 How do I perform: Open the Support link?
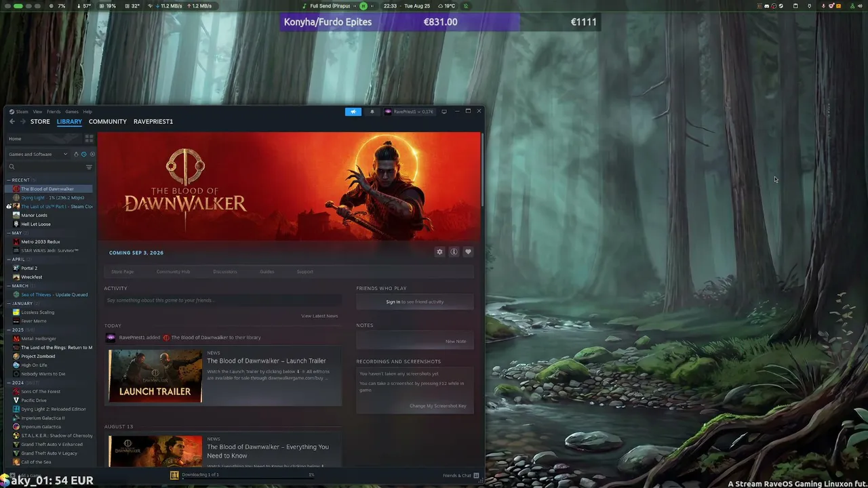[305, 272]
